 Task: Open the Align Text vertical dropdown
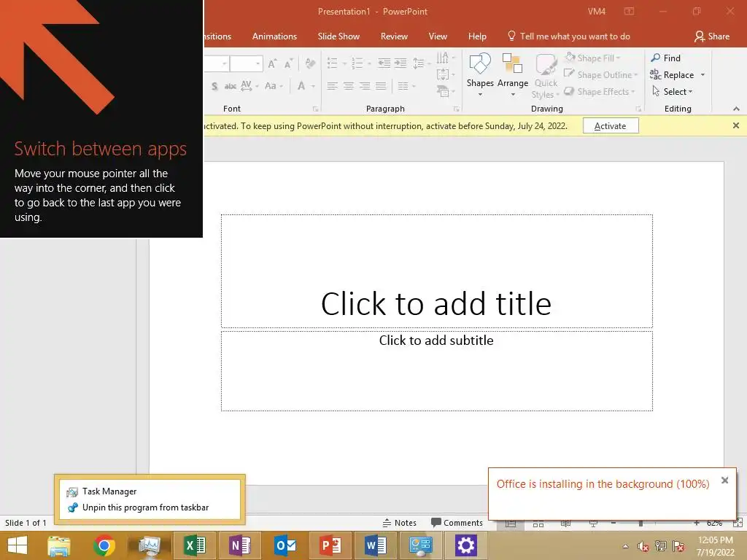[x=446, y=74]
